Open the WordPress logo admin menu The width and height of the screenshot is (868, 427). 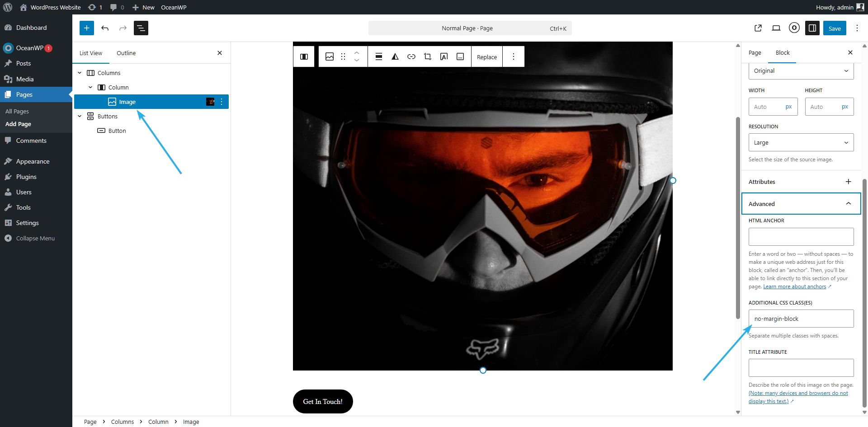click(x=8, y=7)
